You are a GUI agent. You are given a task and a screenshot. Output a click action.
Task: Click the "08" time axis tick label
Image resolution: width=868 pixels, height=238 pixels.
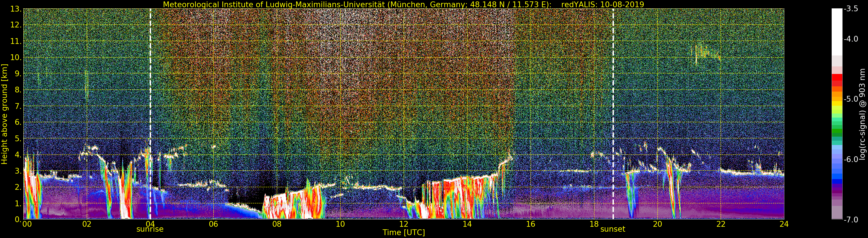tap(277, 224)
